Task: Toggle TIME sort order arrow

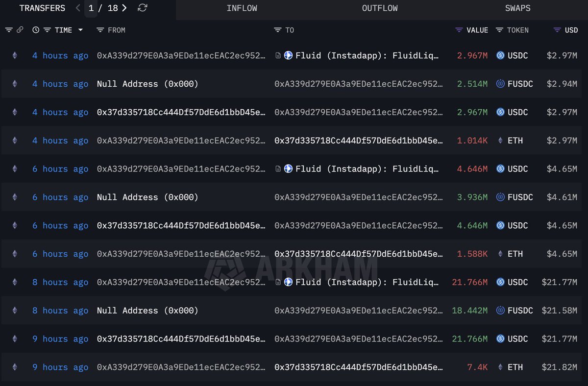Action: coord(80,30)
